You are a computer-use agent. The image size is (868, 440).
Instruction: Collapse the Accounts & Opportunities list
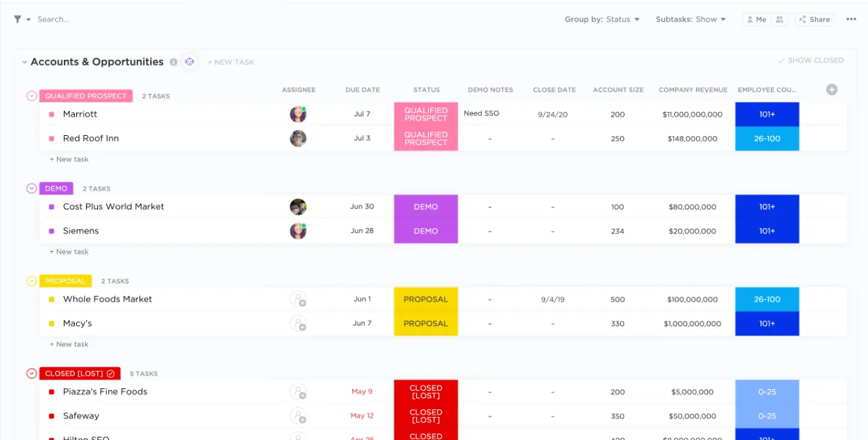point(24,62)
